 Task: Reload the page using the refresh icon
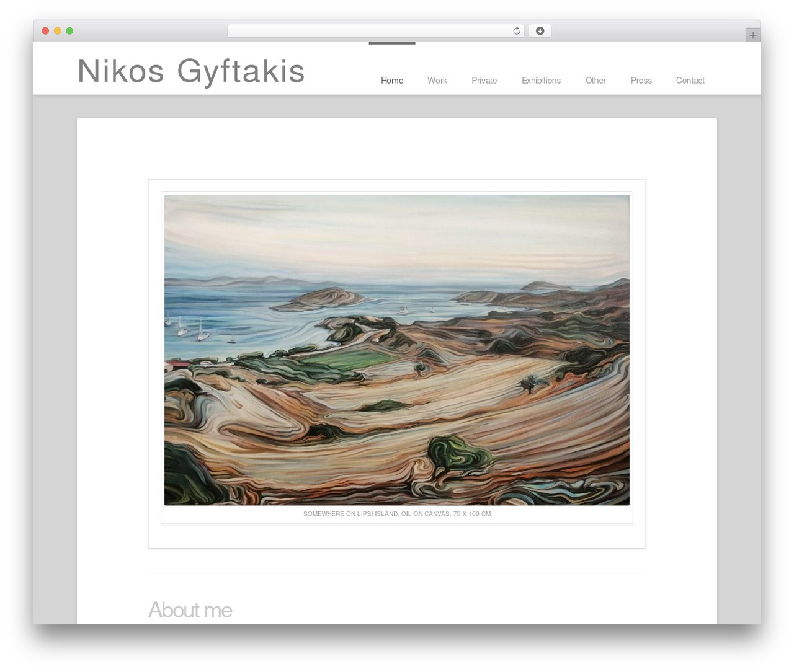tap(516, 31)
